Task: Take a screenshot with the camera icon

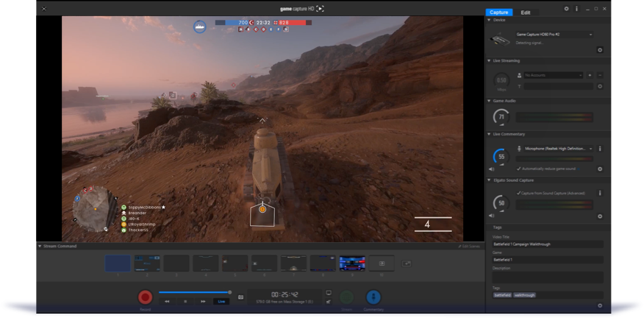Action: [x=240, y=297]
